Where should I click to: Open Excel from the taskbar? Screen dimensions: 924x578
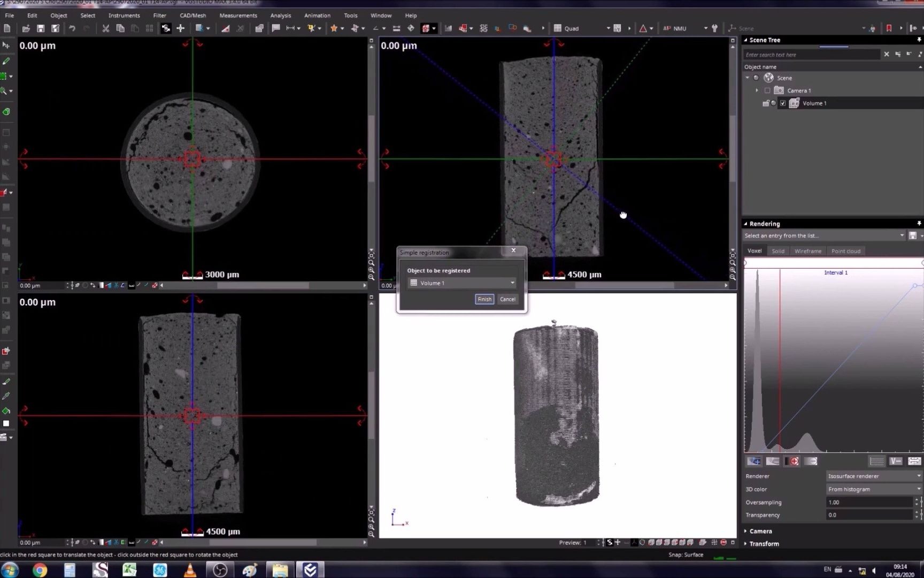[x=129, y=570]
